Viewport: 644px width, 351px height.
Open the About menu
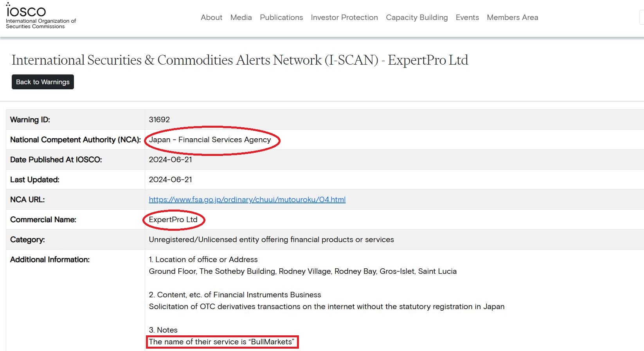tap(211, 18)
